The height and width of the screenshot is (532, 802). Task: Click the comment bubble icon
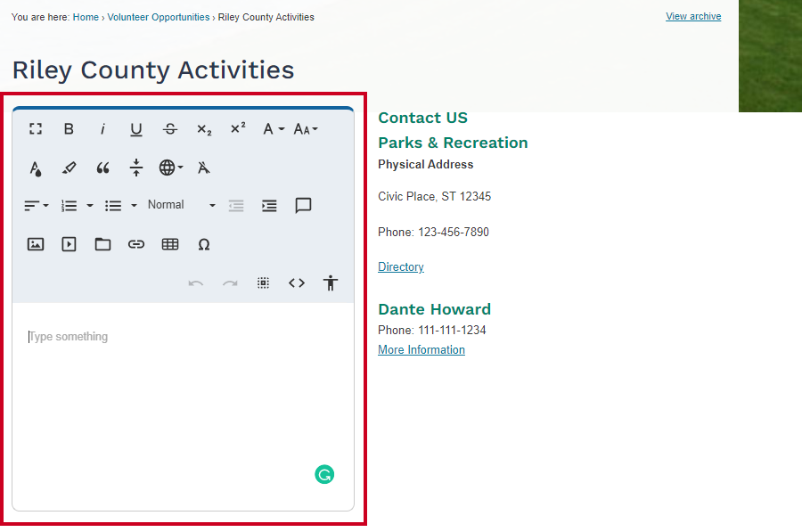click(x=303, y=206)
